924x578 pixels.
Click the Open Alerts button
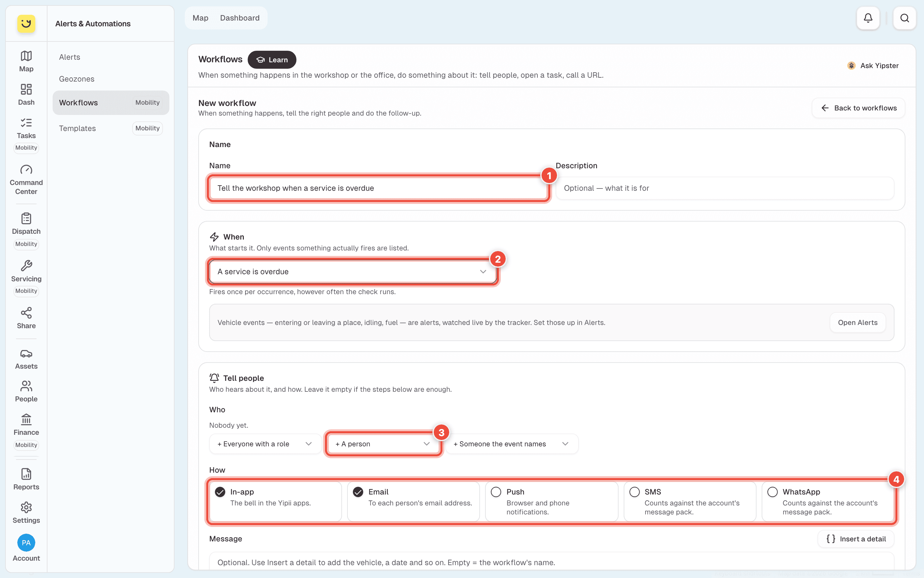[x=858, y=323]
